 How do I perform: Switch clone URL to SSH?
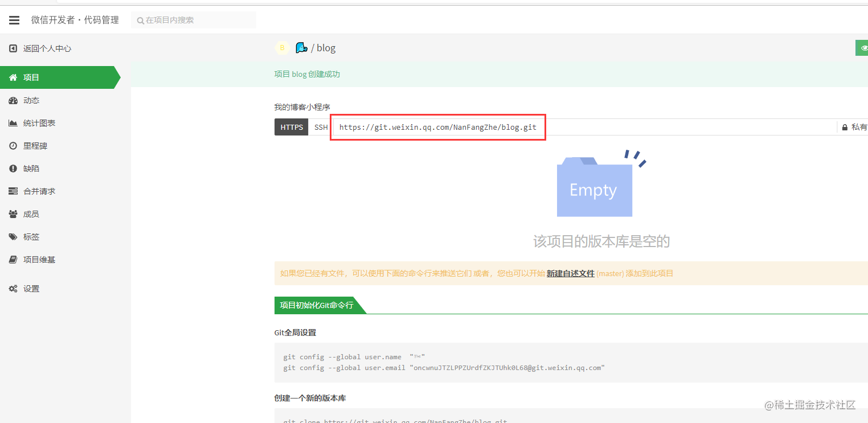pyautogui.click(x=321, y=127)
